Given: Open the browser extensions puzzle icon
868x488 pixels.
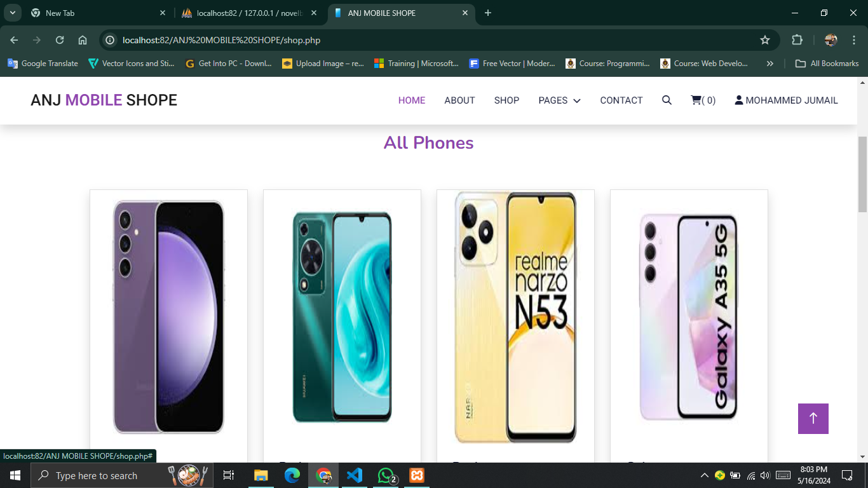Looking at the screenshot, I should (x=797, y=40).
